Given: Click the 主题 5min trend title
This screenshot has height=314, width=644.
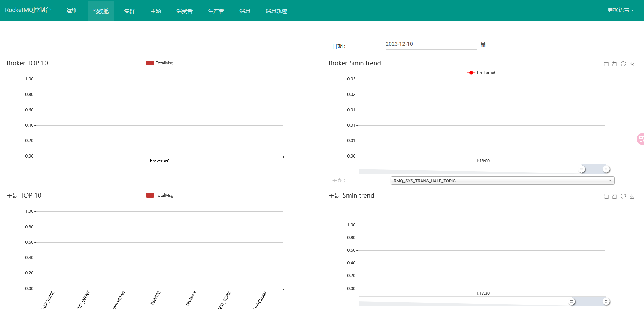Looking at the screenshot, I should (x=352, y=196).
